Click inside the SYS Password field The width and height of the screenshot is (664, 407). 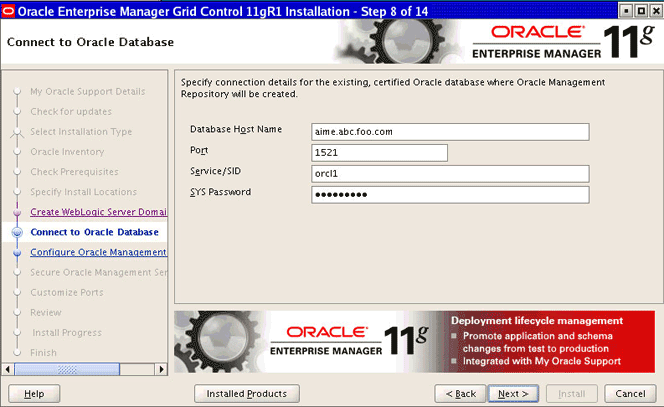pos(450,195)
